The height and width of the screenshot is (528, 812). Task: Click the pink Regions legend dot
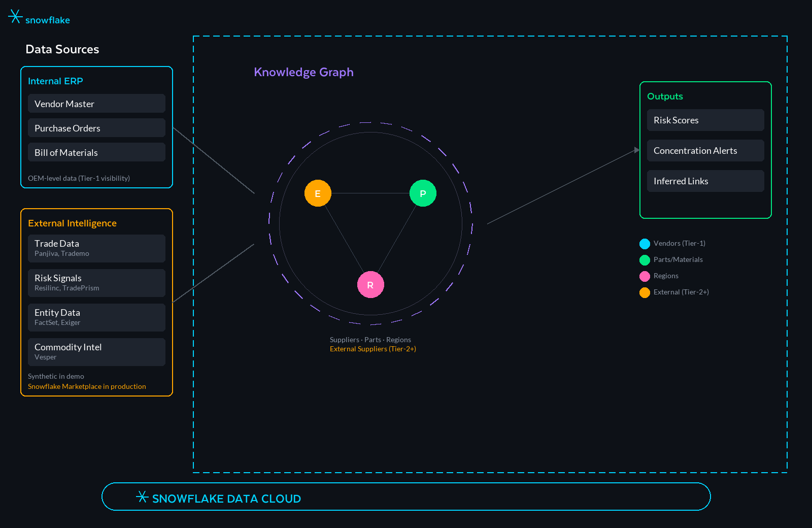click(x=645, y=276)
